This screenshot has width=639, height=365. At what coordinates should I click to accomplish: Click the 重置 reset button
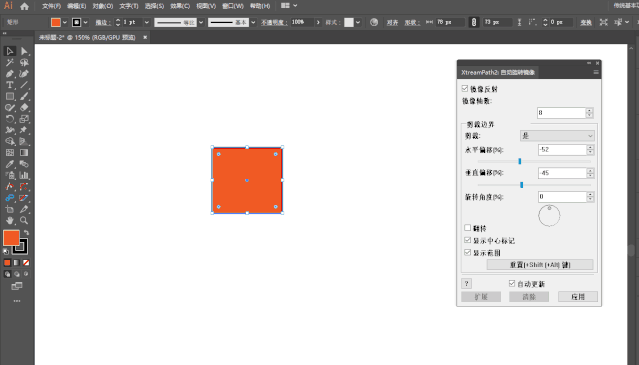(540, 264)
